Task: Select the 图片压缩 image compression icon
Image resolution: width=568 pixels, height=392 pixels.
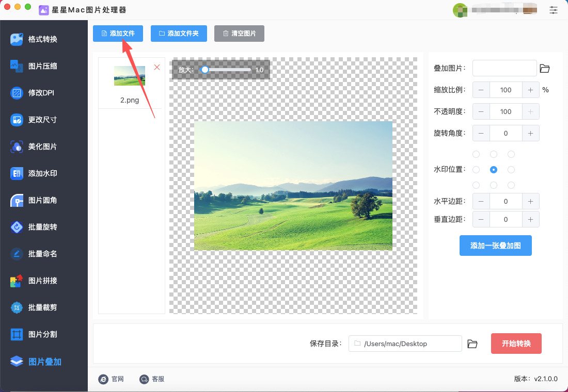Action: coord(17,66)
